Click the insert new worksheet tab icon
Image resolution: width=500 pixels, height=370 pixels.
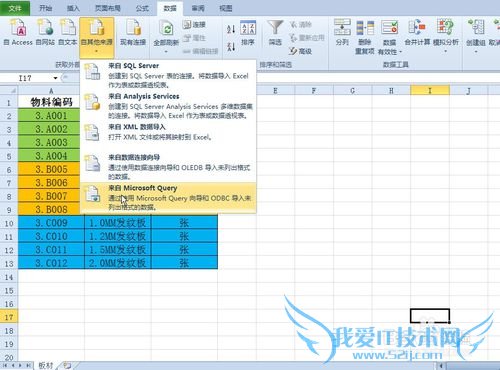click(67, 365)
